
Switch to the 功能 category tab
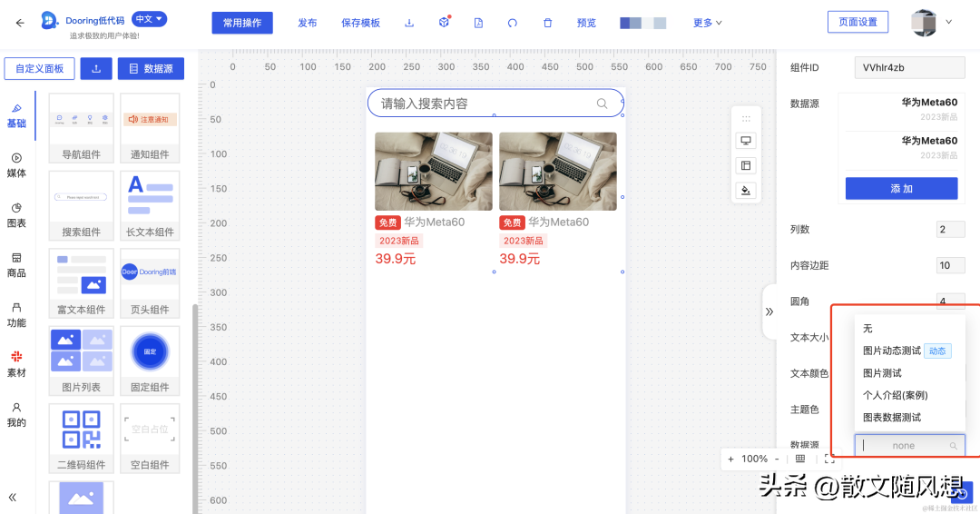[x=16, y=316]
